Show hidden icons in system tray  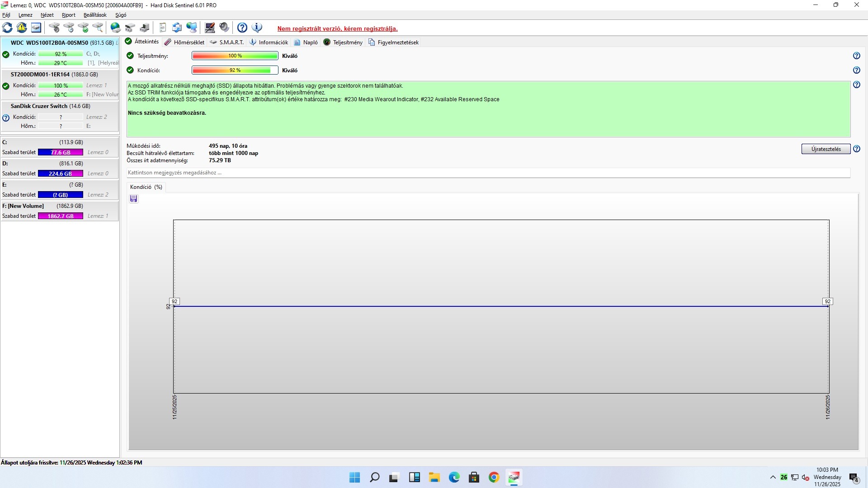[773, 477]
